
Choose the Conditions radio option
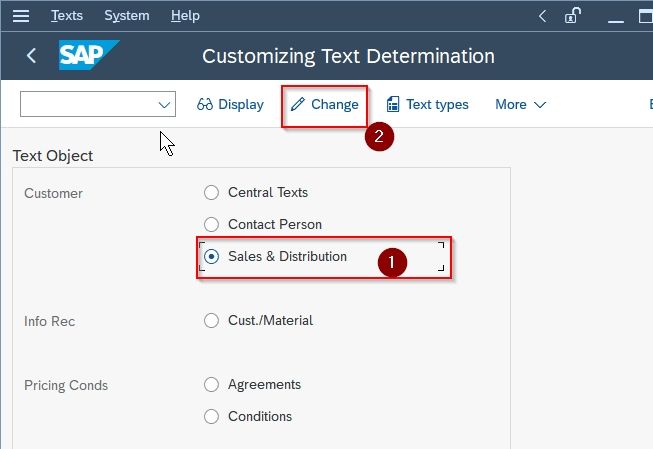211,416
